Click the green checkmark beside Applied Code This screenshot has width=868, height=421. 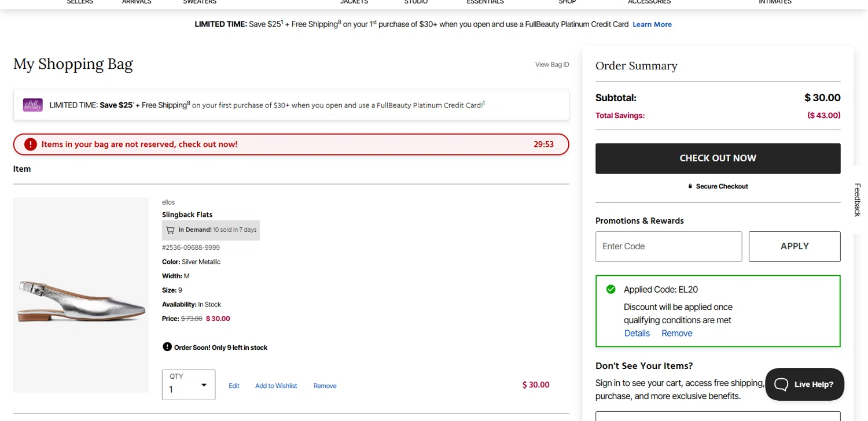(610, 289)
